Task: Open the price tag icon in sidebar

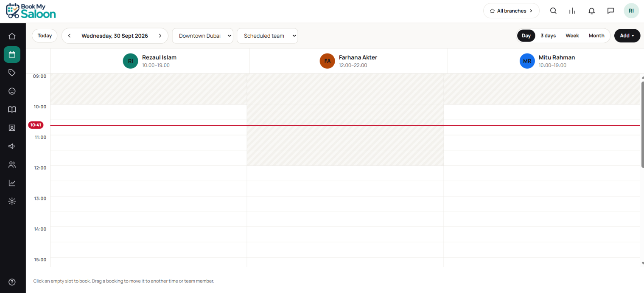Action: pos(12,73)
